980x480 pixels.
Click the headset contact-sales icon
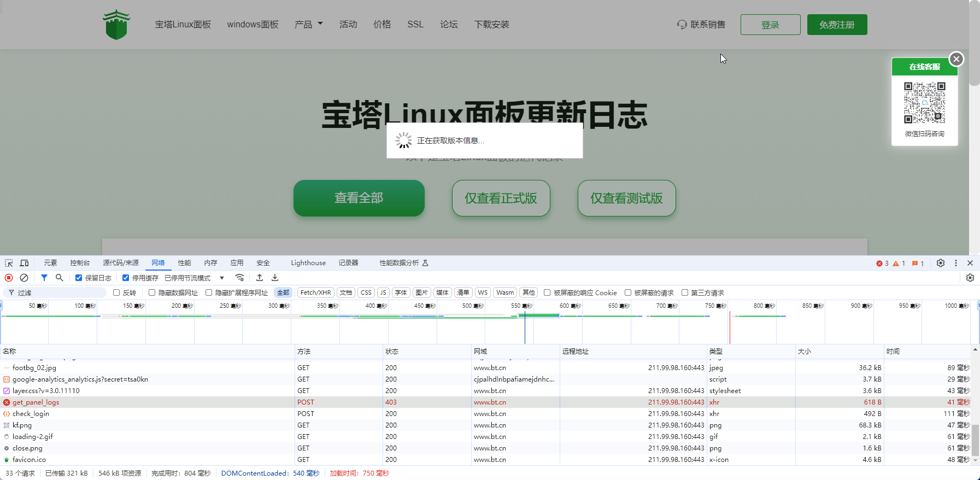tap(682, 25)
